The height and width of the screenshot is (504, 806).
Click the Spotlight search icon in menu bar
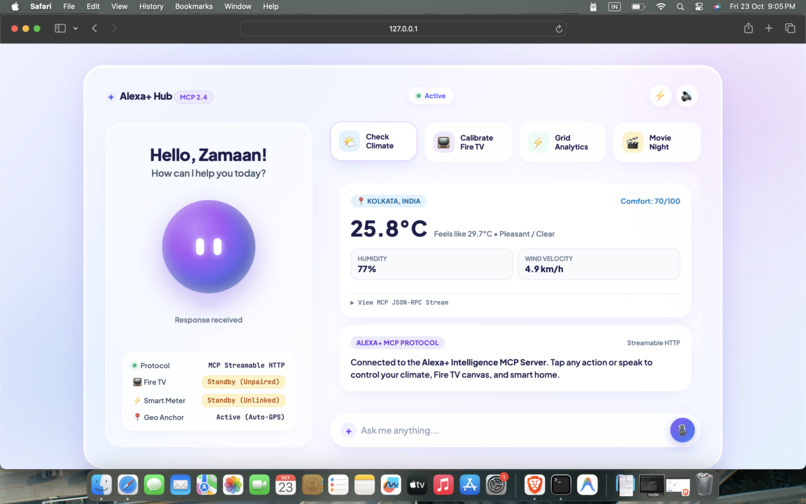tap(680, 7)
